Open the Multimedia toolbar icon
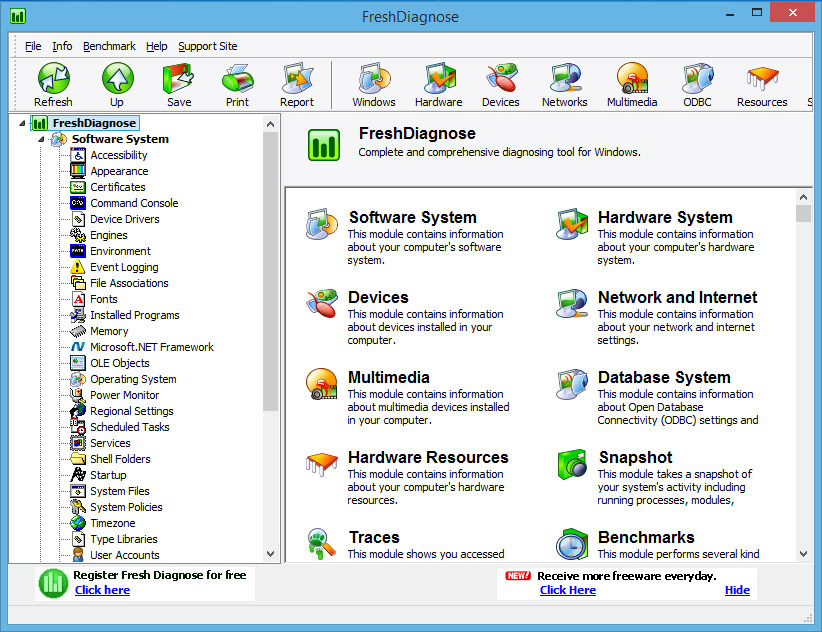 pyautogui.click(x=632, y=79)
